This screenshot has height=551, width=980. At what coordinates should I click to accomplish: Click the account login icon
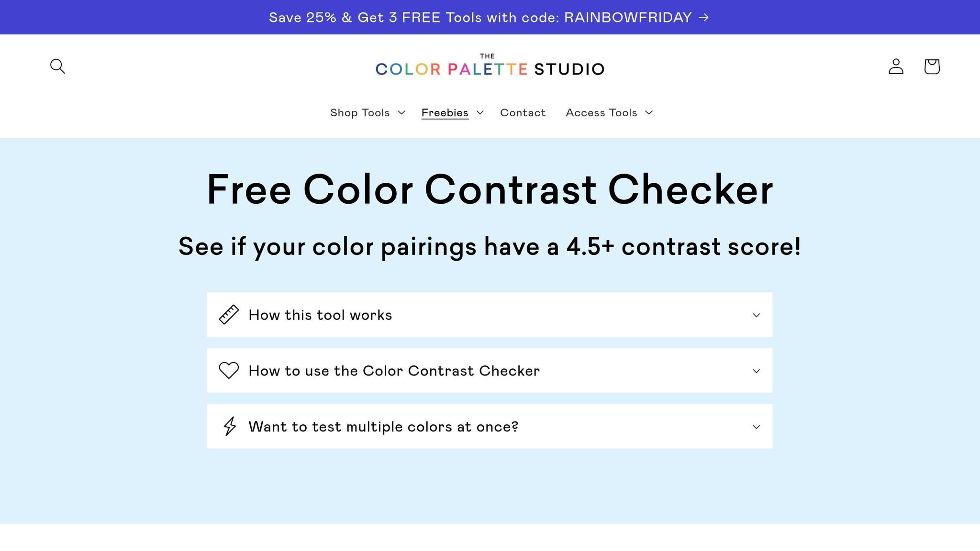896,66
